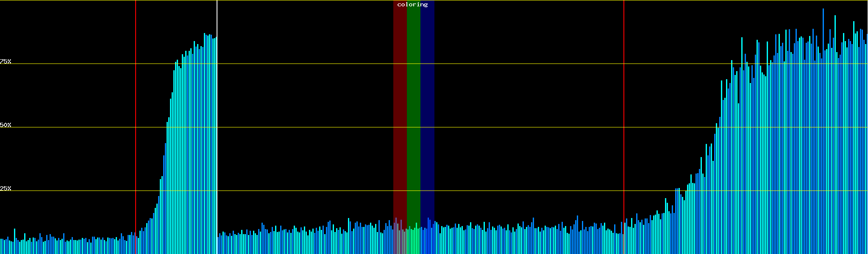Screen dimensions: 868x254
Task: Click the bright green bars in the green band
Action: [413, 240]
